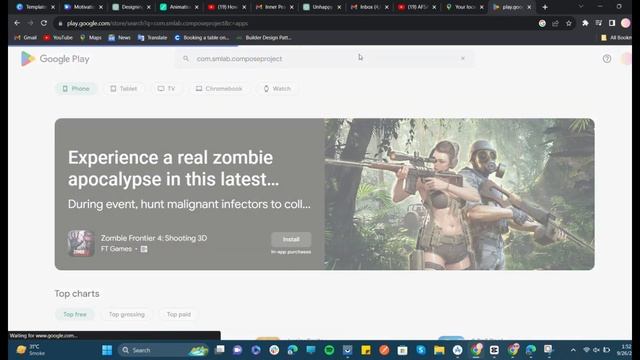Switch to the Unhappy browser tab

(x=322, y=7)
